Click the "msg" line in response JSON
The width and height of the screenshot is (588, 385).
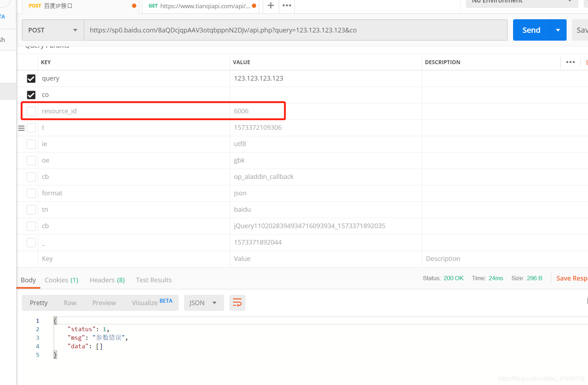tap(98, 338)
